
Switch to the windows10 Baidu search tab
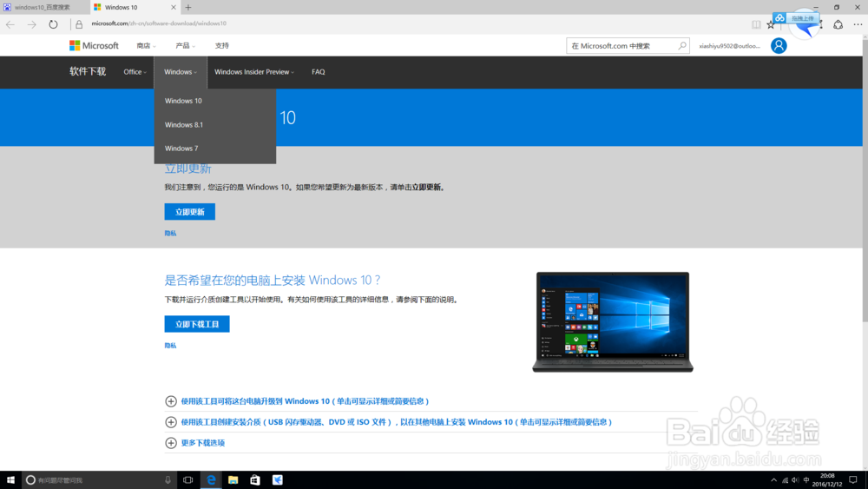click(44, 7)
